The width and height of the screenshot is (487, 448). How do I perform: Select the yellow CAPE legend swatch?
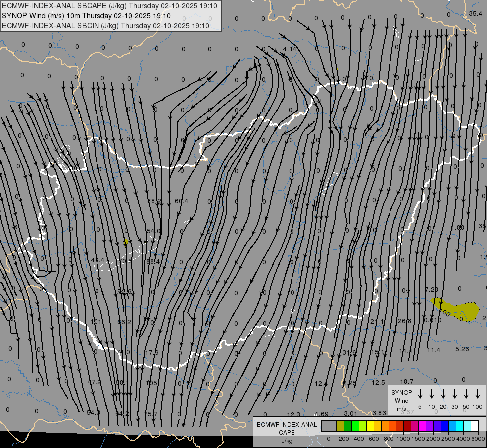click(370, 426)
